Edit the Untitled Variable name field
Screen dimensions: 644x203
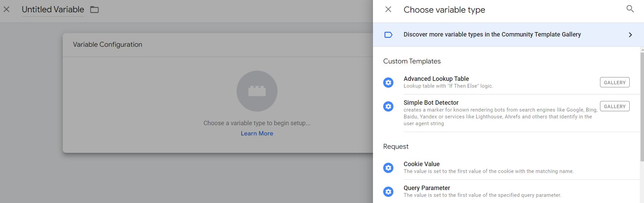53,10
